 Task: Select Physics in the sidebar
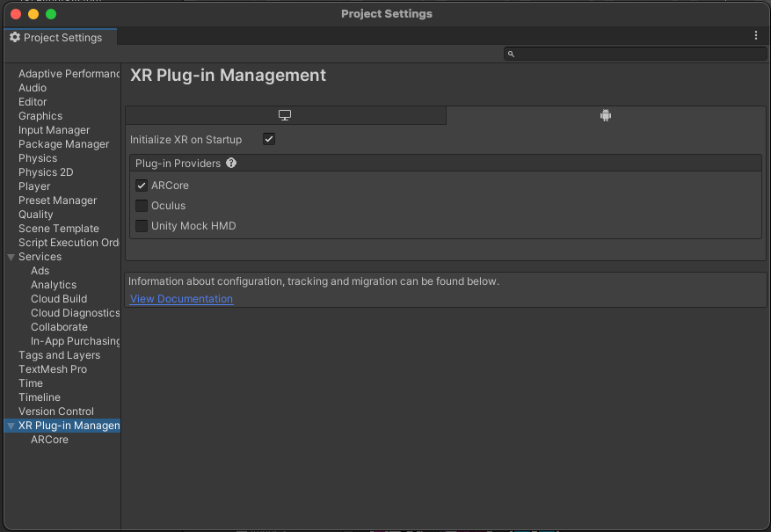(38, 158)
